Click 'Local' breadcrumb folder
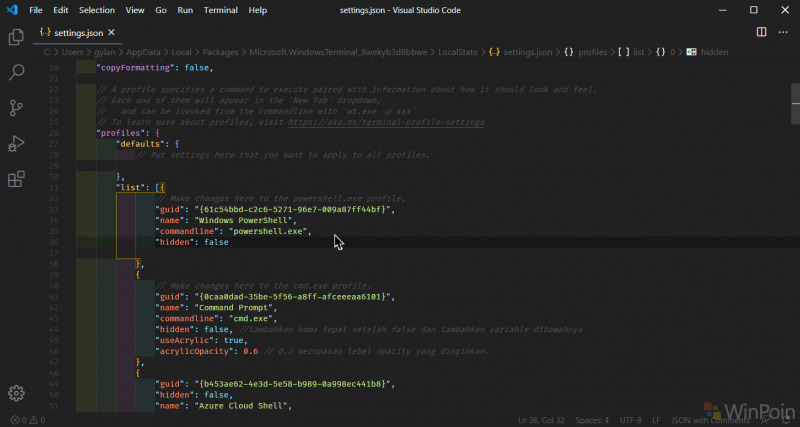 (x=181, y=52)
